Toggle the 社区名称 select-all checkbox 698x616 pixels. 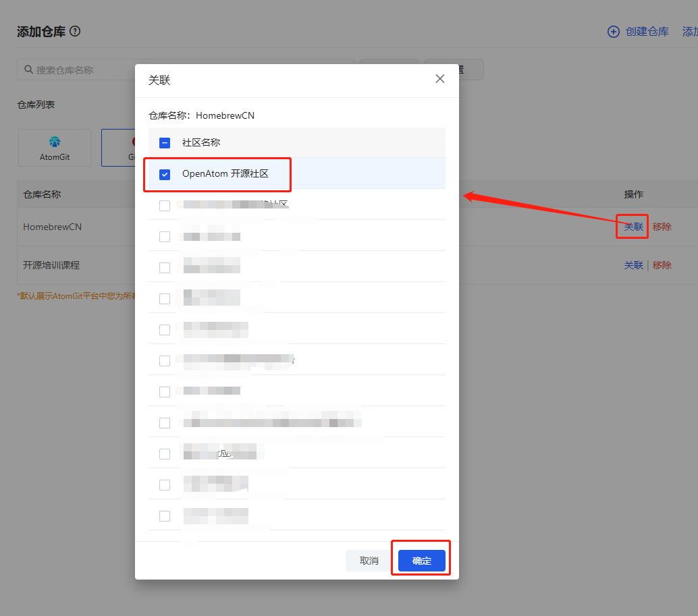tap(165, 143)
